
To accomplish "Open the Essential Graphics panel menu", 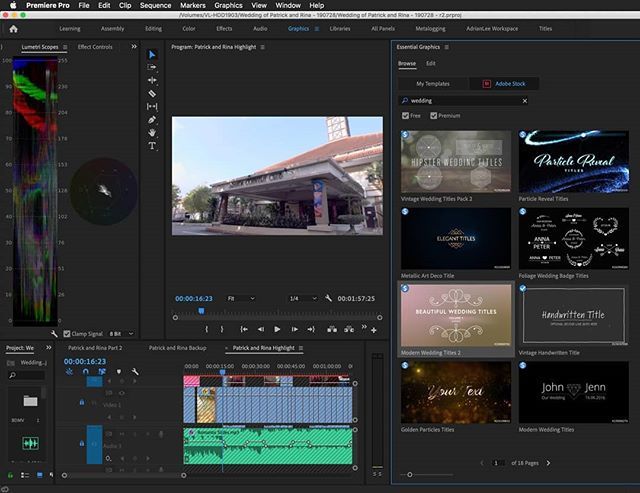I will pos(447,47).
